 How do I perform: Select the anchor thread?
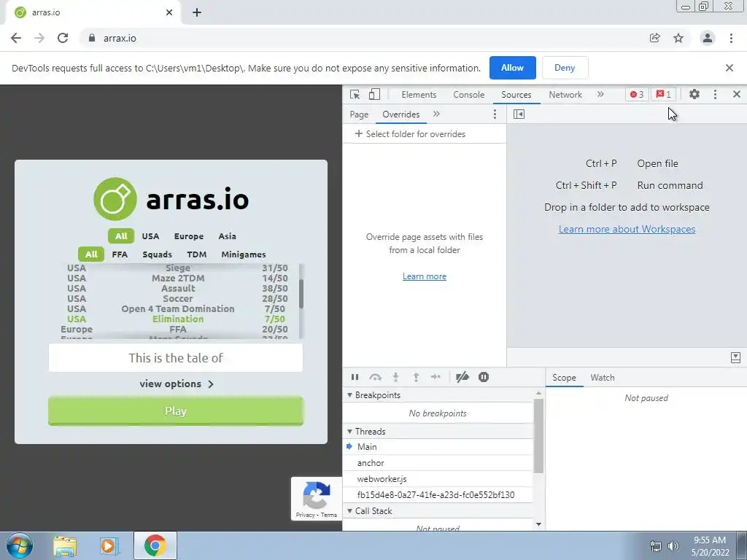438,463
